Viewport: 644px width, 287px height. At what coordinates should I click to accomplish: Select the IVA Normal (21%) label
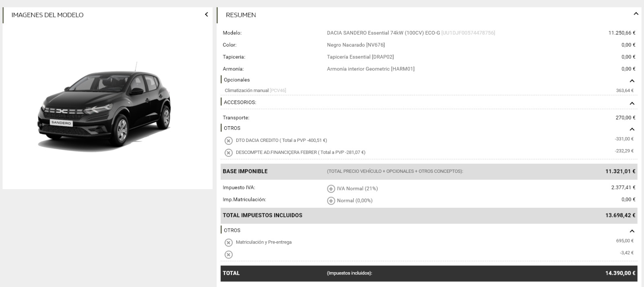pos(357,189)
